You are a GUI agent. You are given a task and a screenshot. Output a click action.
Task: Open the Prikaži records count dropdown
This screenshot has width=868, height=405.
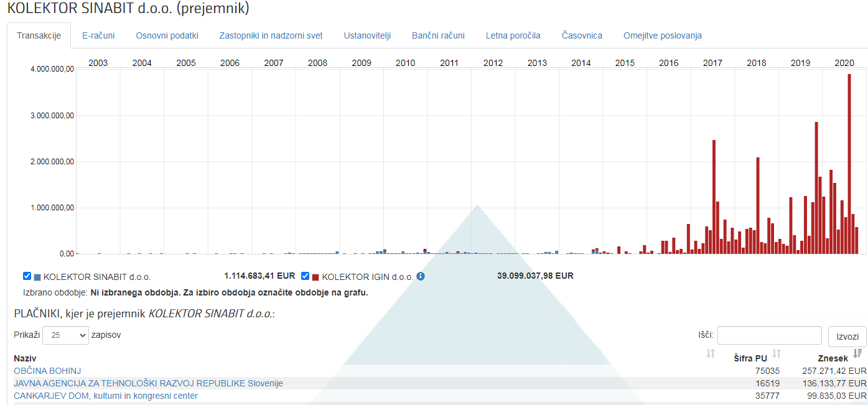(66, 335)
